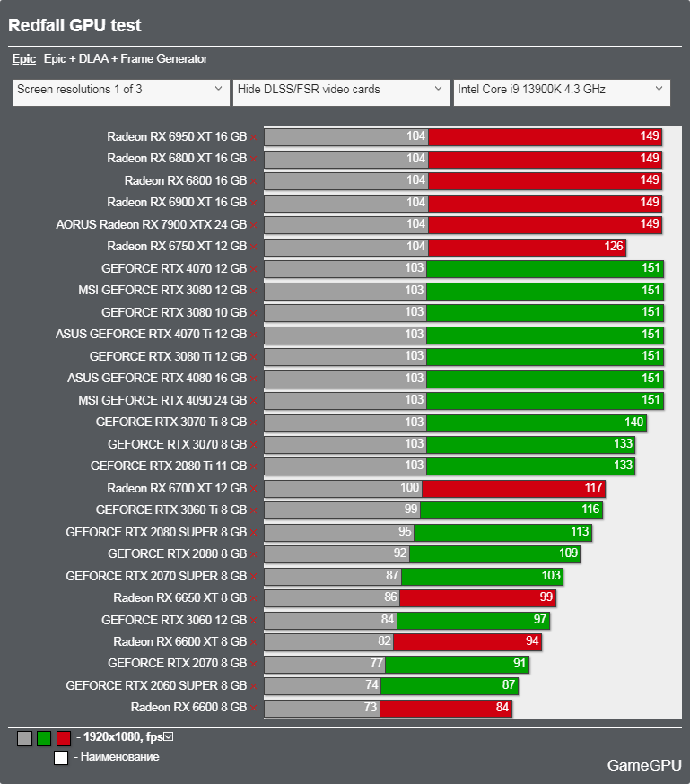Click the 87 fps minimum bar for RTX 2070 SUPER
The width and height of the screenshot is (690, 784).
(x=333, y=577)
